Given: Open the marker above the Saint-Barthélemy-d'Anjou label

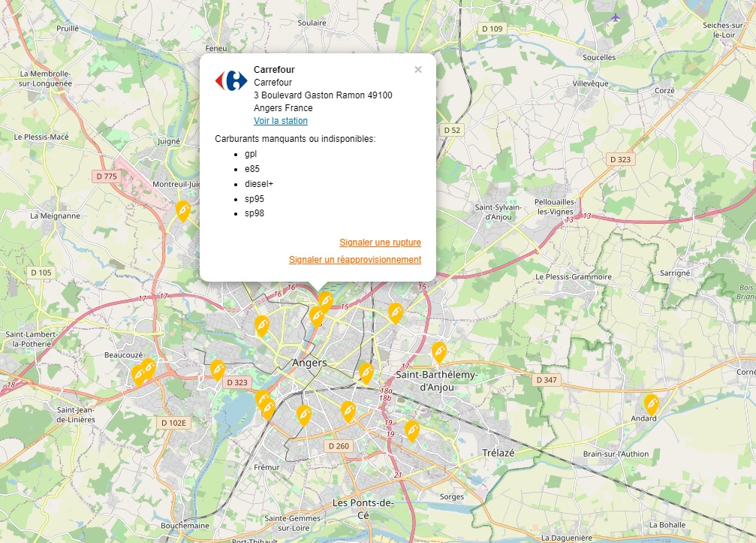Looking at the screenshot, I should coord(439,351).
